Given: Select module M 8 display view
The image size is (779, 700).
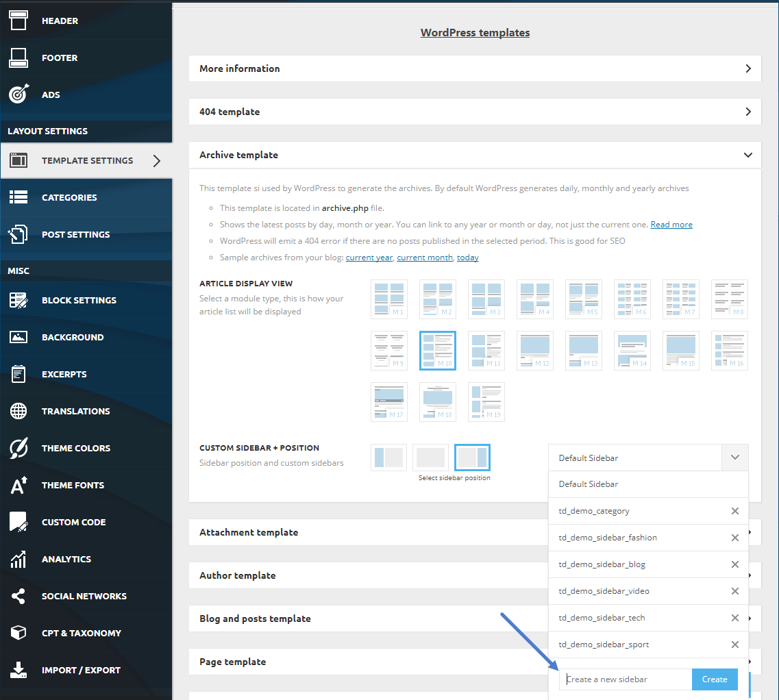Looking at the screenshot, I should (x=730, y=299).
